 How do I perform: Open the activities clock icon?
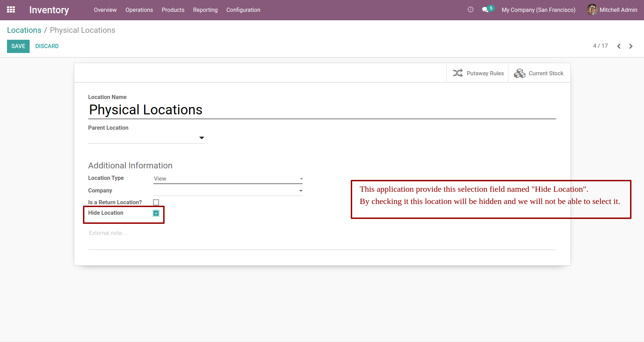(x=470, y=10)
